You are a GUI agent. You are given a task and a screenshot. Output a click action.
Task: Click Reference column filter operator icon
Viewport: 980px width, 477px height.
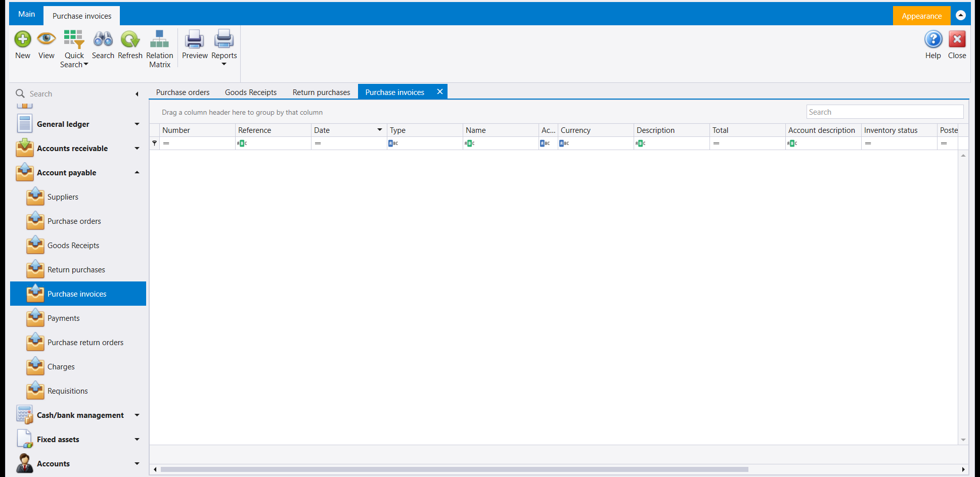(x=242, y=144)
